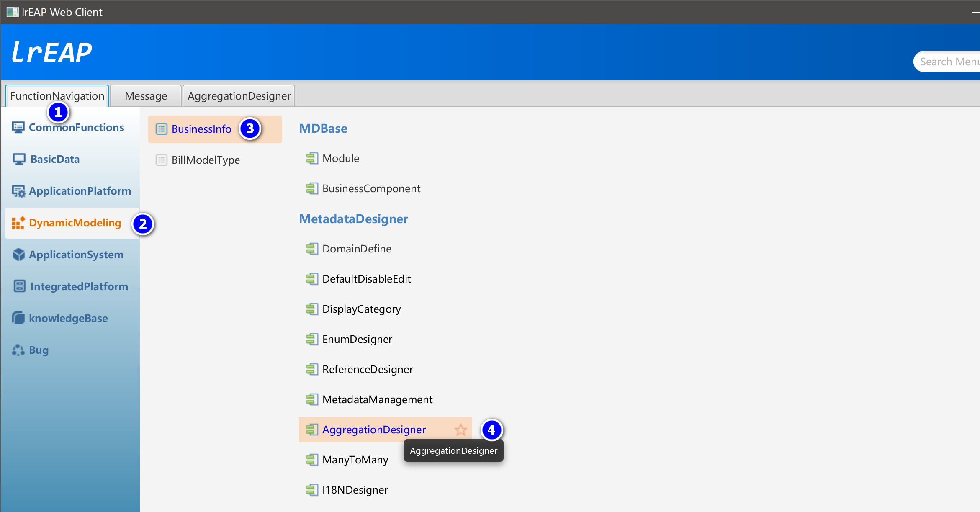
Task: Click the MDBase section heading
Action: click(323, 129)
